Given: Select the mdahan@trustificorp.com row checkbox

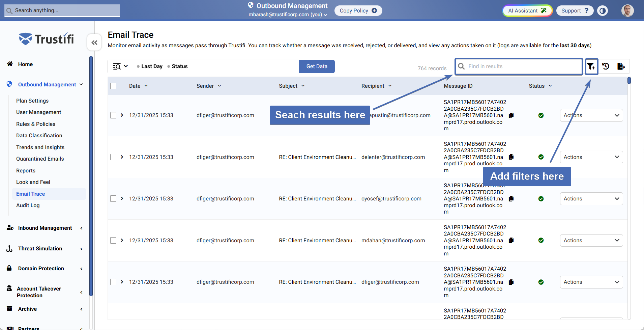Looking at the screenshot, I should pos(113,240).
